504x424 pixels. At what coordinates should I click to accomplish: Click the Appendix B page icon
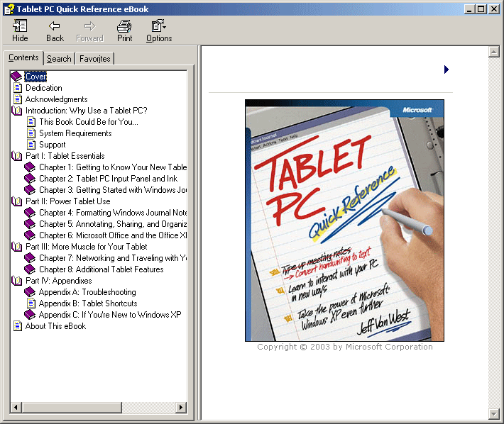31,303
